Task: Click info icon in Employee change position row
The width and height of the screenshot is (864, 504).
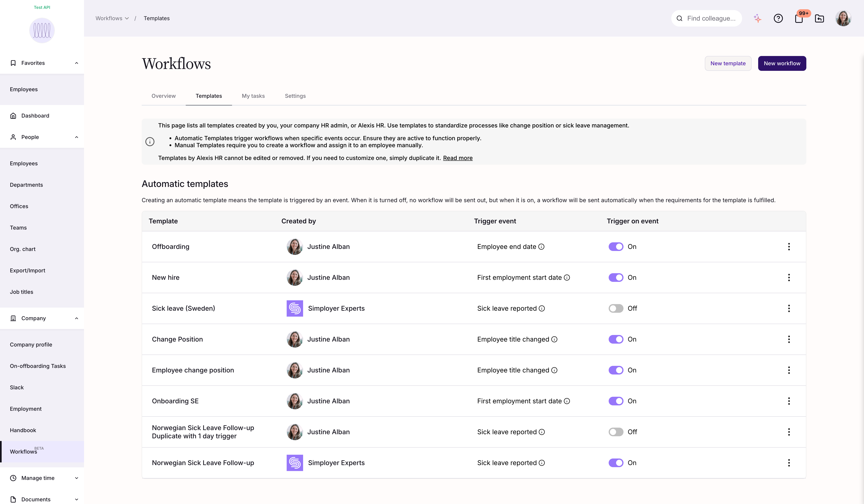Action: tap(554, 370)
